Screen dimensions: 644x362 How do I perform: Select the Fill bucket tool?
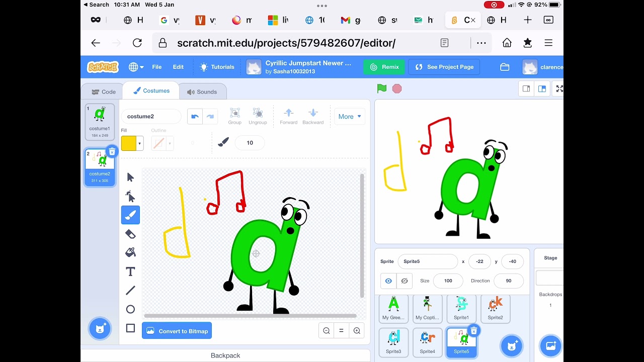click(x=130, y=252)
